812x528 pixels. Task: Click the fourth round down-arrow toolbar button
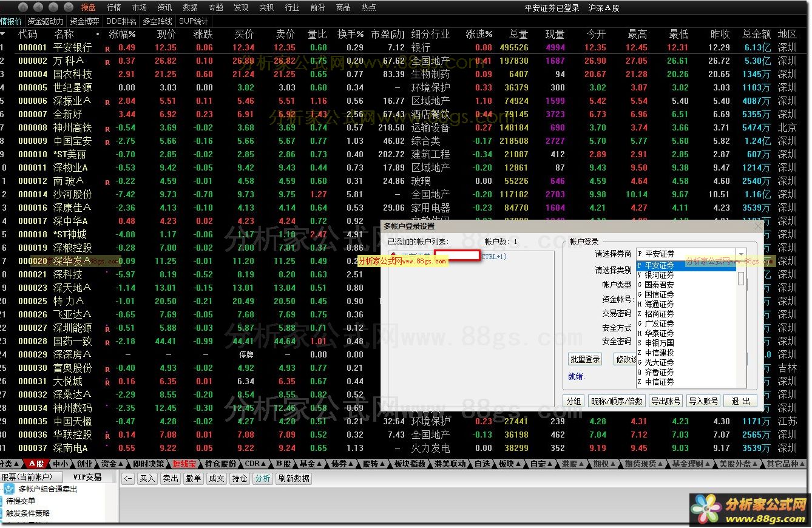[x=69, y=7]
